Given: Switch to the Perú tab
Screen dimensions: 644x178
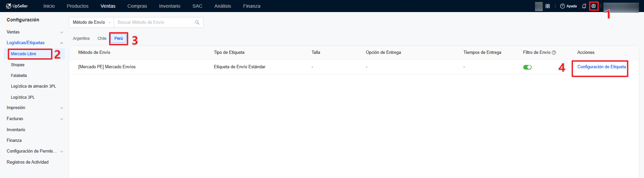Looking at the screenshot, I should 119,38.
